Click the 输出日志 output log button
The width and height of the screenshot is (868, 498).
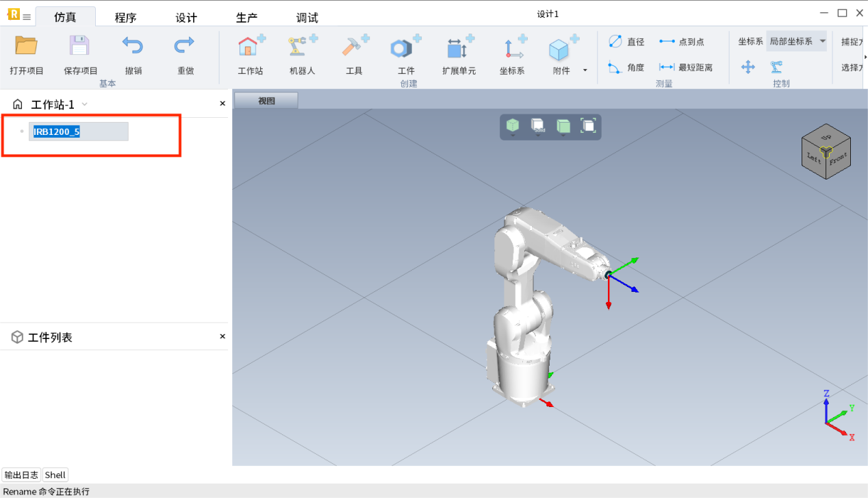[21, 475]
